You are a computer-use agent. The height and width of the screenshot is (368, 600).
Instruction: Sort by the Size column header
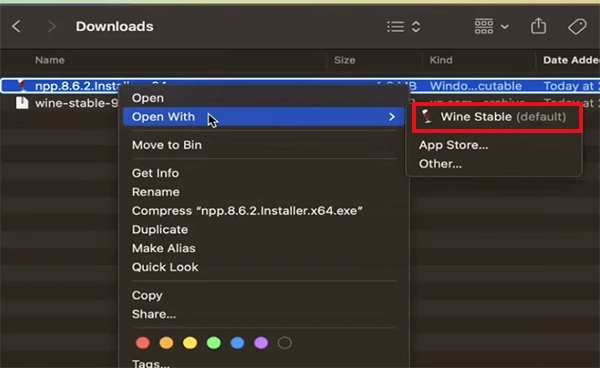344,60
